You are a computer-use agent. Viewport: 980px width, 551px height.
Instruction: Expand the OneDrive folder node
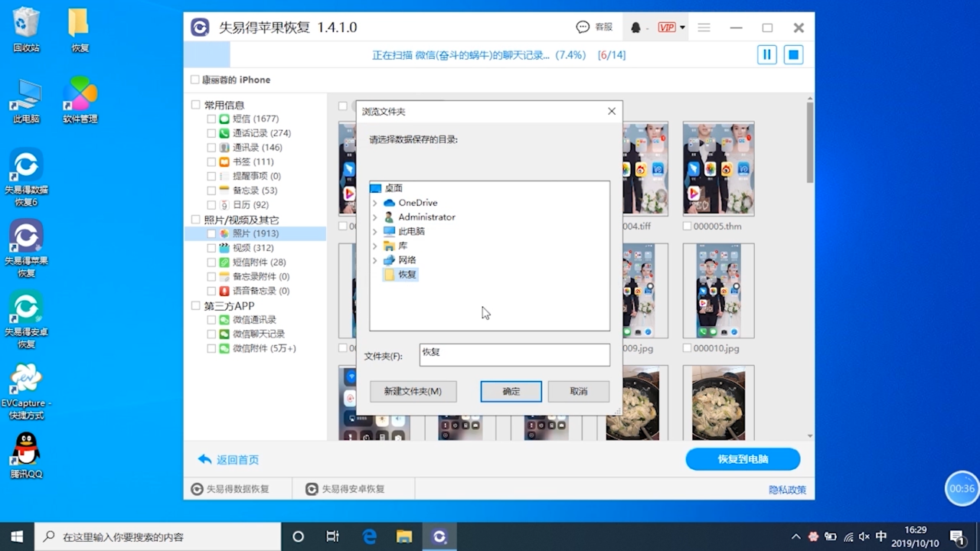tap(374, 203)
